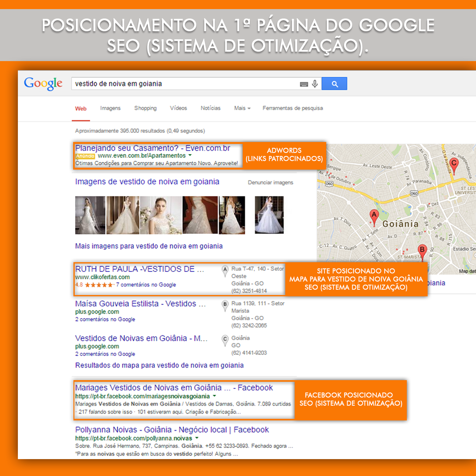Open Imagens de vestido de noiva em goiania
Screen dimensions: 476x476
tap(147, 182)
